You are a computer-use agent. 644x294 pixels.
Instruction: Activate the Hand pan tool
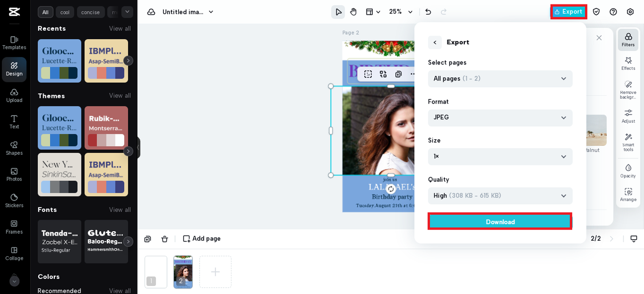pos(354,12)
